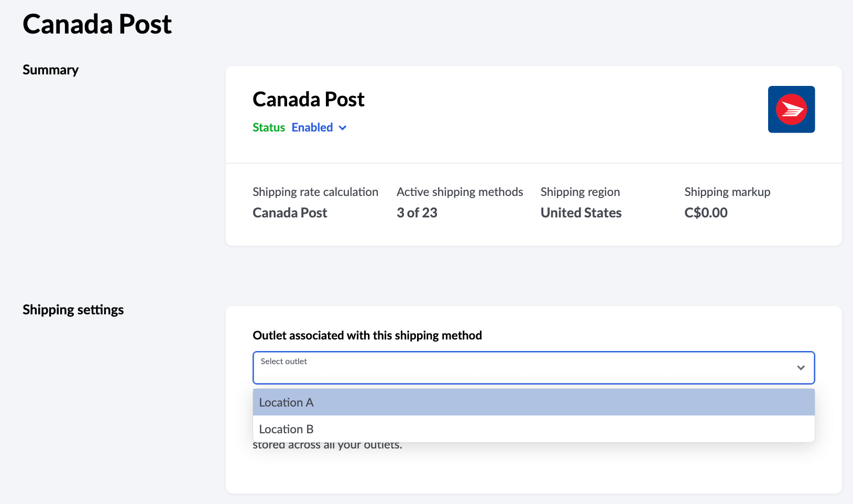Click the Shipping rate calculation label
This screenshot has height=504, width=853.
click(315, 192)
